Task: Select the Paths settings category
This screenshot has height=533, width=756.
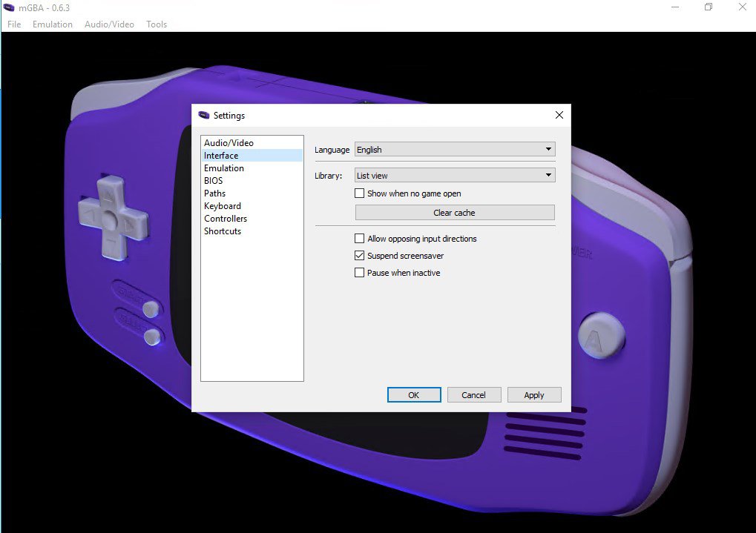Action: [x=252, y=193]
